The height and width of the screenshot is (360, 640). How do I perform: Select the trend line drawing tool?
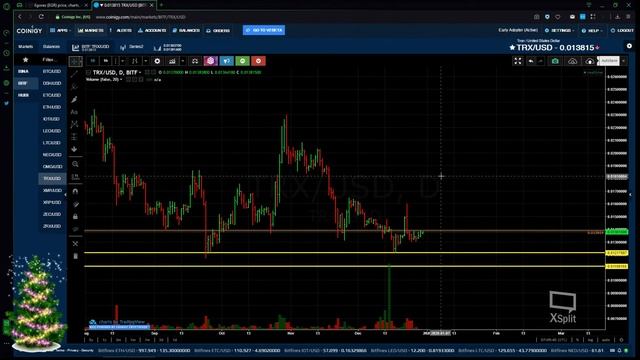(x=74, y=74)
